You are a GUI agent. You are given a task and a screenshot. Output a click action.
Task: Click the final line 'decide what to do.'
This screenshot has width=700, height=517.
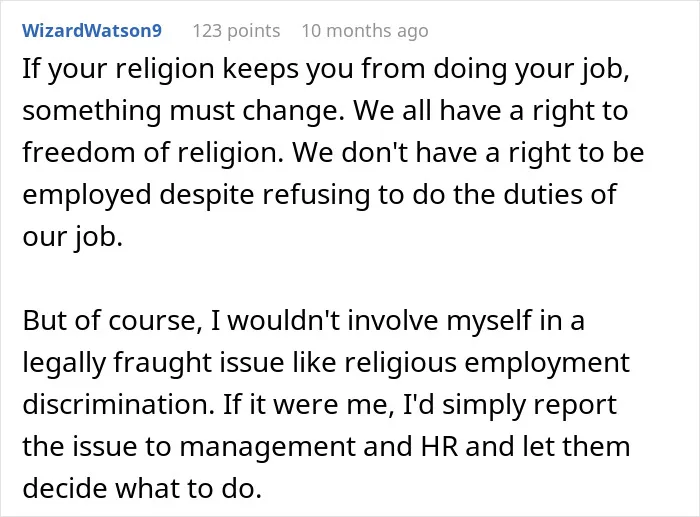click(142, 488)
